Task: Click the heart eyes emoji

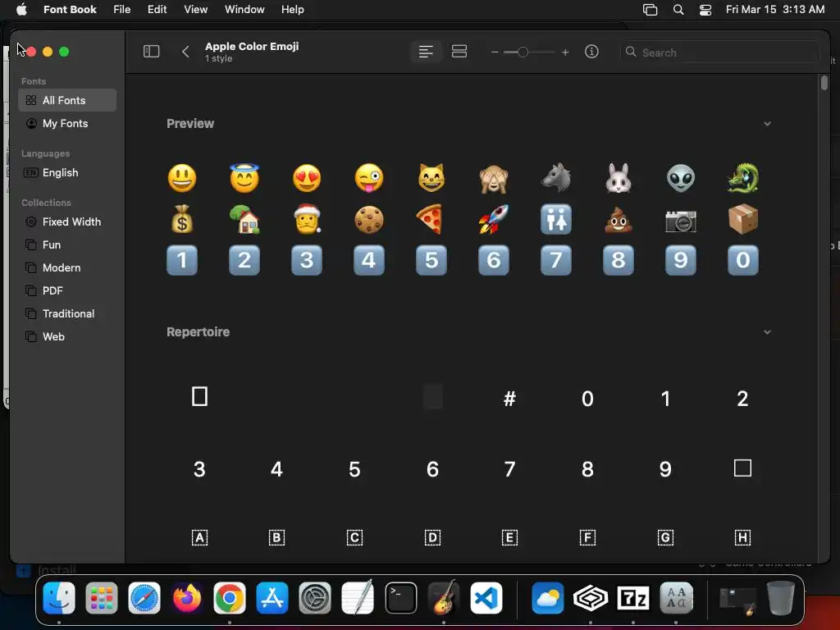Action: coord(307,178)
